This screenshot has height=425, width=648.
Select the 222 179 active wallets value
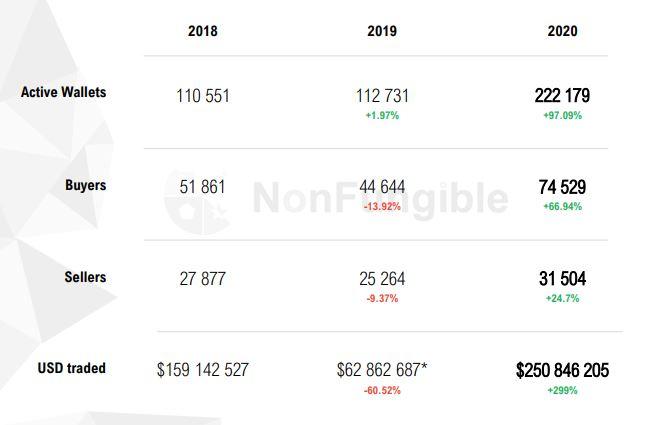[562, 96]
